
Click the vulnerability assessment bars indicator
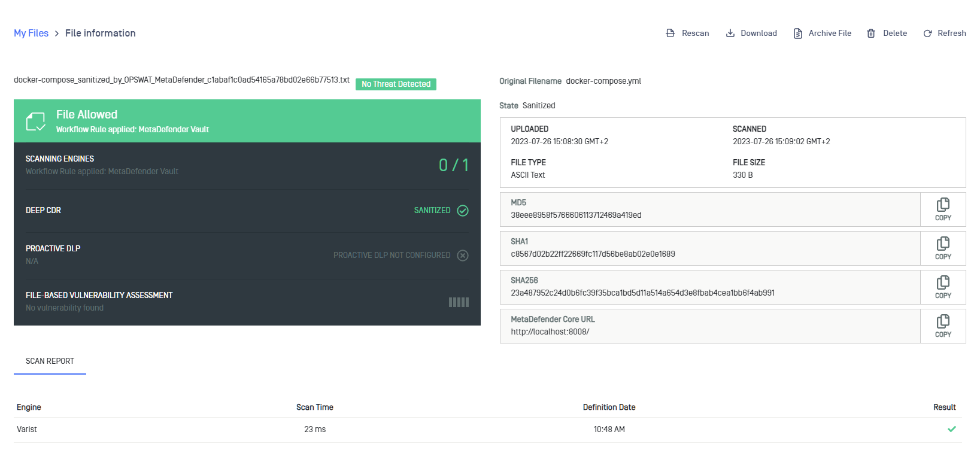pyautogui.click(x=459, y=302)
